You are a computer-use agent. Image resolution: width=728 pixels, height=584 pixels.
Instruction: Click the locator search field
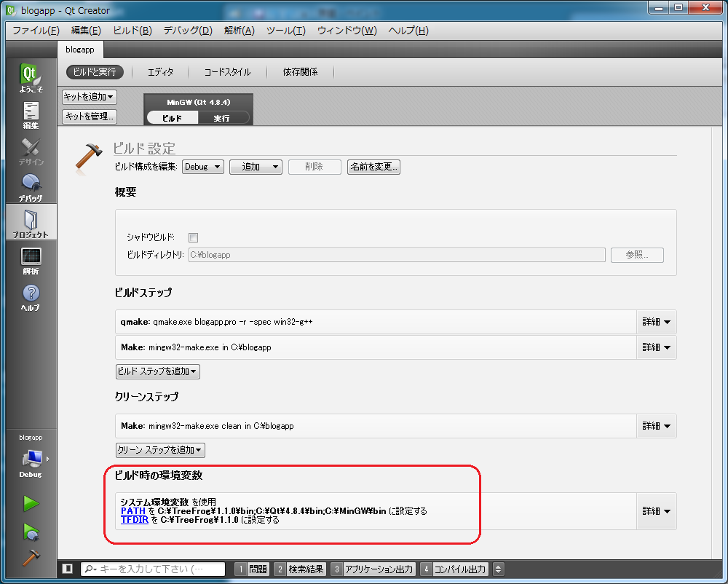[x=153, y=569]
